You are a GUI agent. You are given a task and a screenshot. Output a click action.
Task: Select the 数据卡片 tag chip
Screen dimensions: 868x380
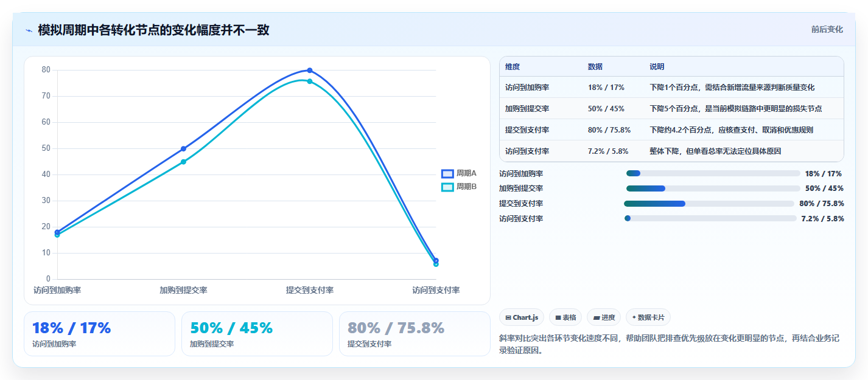[648, 317]
